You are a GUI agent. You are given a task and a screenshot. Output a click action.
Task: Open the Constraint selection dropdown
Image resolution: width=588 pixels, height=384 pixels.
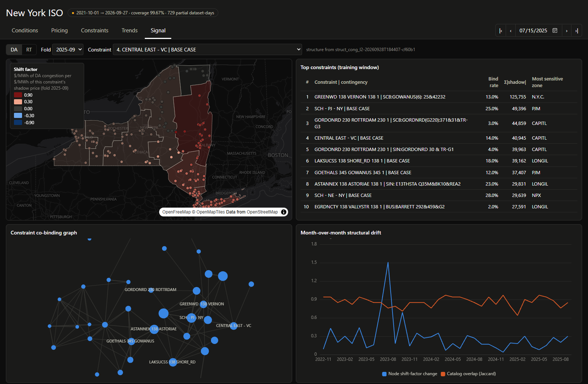click(x=208, y=50)
